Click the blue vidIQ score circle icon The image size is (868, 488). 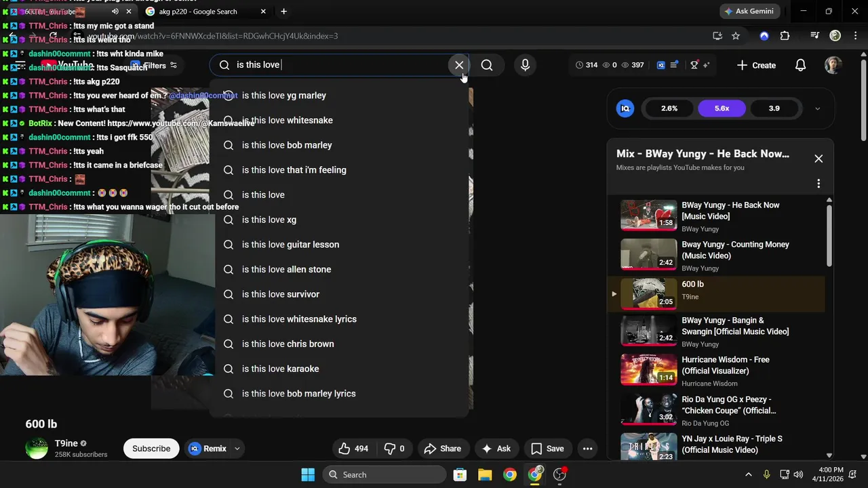point(625,108)
